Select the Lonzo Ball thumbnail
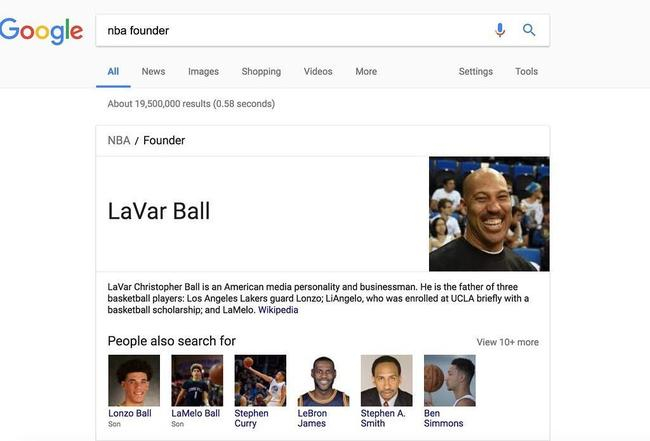Viewport: 650px width, 441px height. pos(134,380)
